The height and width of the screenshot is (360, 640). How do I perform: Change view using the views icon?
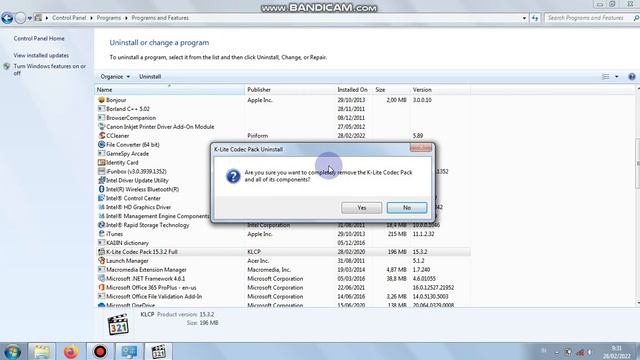(x=606, y=76)
